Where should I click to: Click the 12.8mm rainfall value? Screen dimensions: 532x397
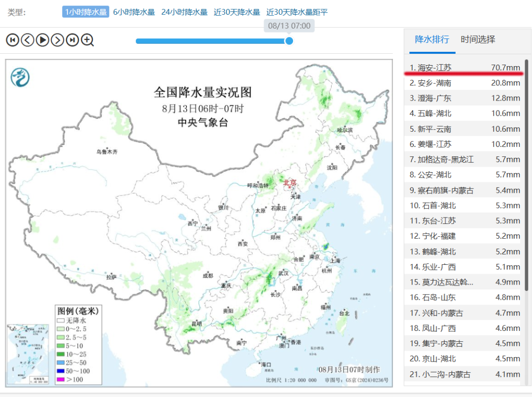505,98
